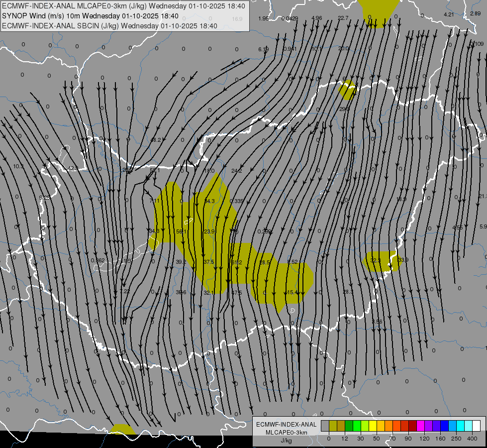Image resolution: width=487 pixels, height=448 pixels.
Task: Select the pure yellow swatch in the legend
Action: click(x=373, y=426)
